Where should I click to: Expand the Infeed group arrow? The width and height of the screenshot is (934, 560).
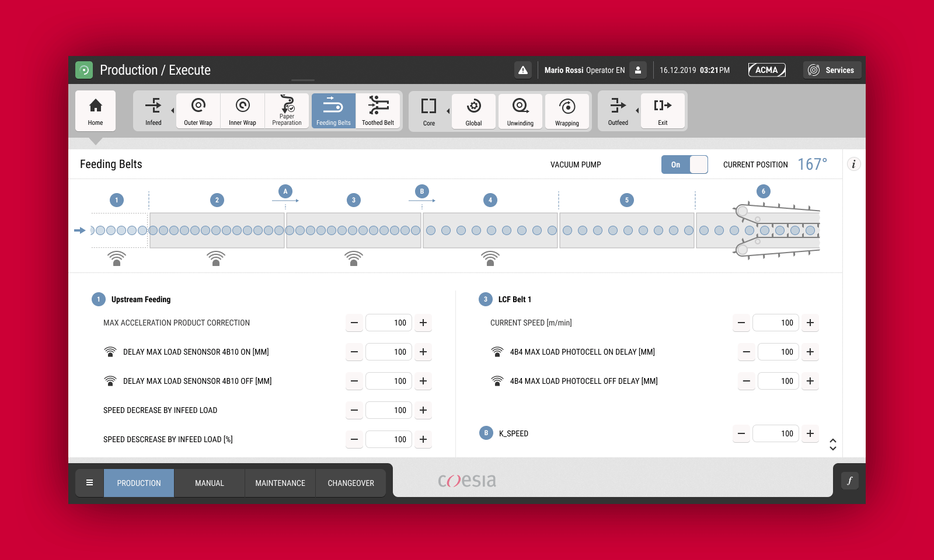[x=172, y=110]
